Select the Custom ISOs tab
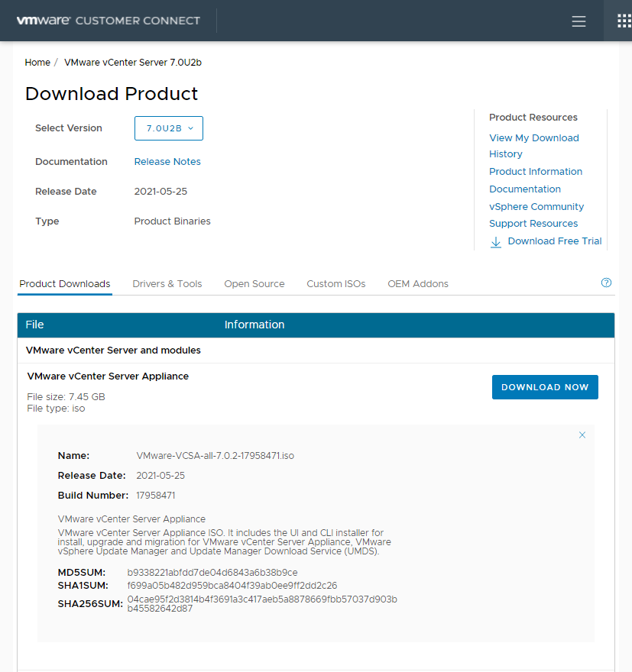This screenshot has width=632, height=672. [336, 284]
